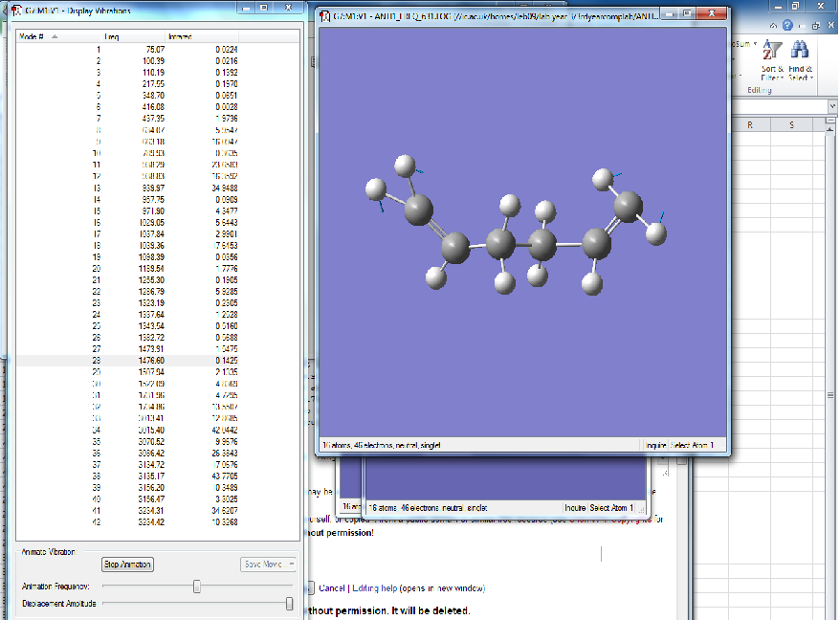Minimize the ribbon using the caret icon

[x=773, y=26]
